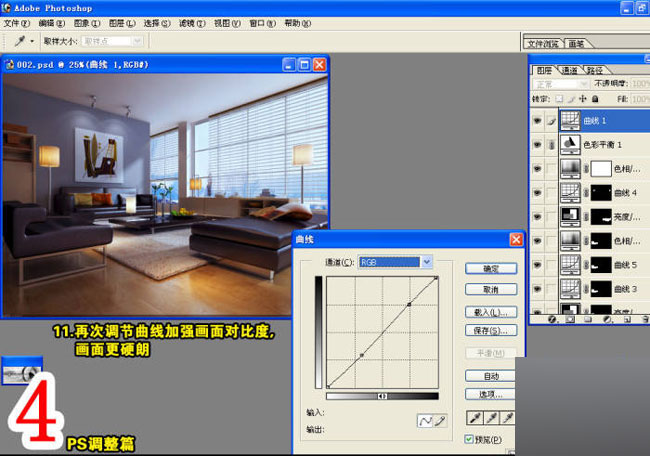Open the tool preset picker arrow beside eyedropper
Viewport: 650px width, 456px height.
tap(32, 41)
